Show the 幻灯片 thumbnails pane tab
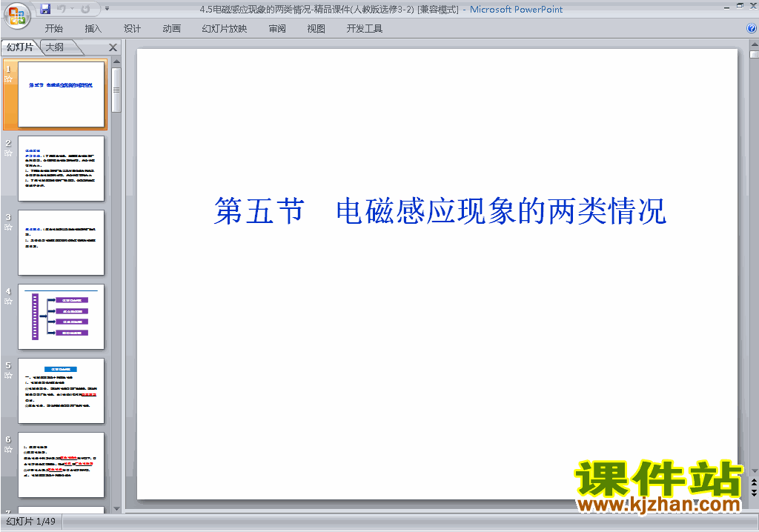The width and height of the screenshot is (759, 532). tap(20, 47)
